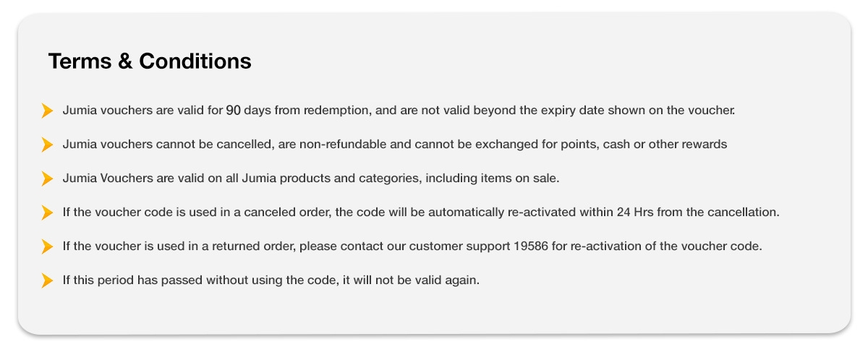Click the arrow bullet beside the period has passed term

47,280
